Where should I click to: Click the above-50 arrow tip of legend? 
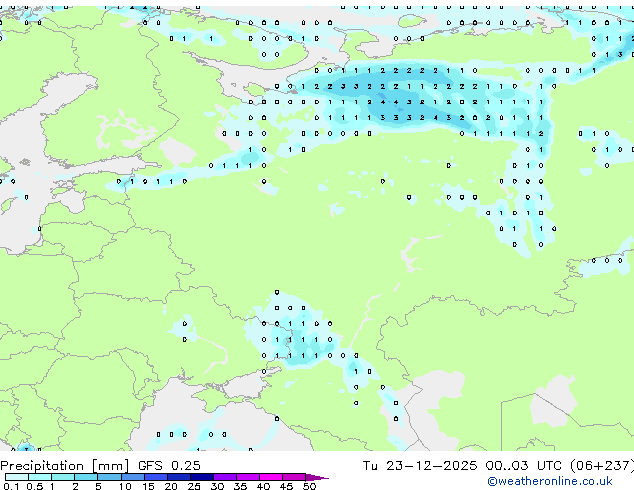[317, 477]
